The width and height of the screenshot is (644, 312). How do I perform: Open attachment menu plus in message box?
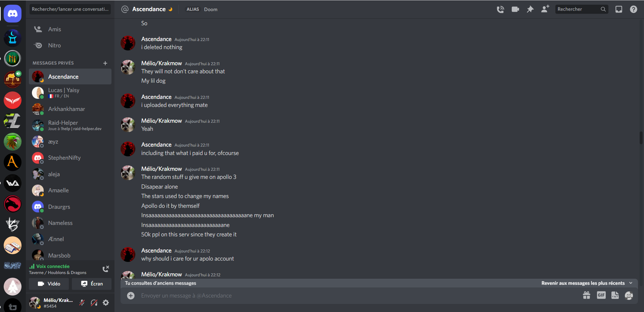131,296
